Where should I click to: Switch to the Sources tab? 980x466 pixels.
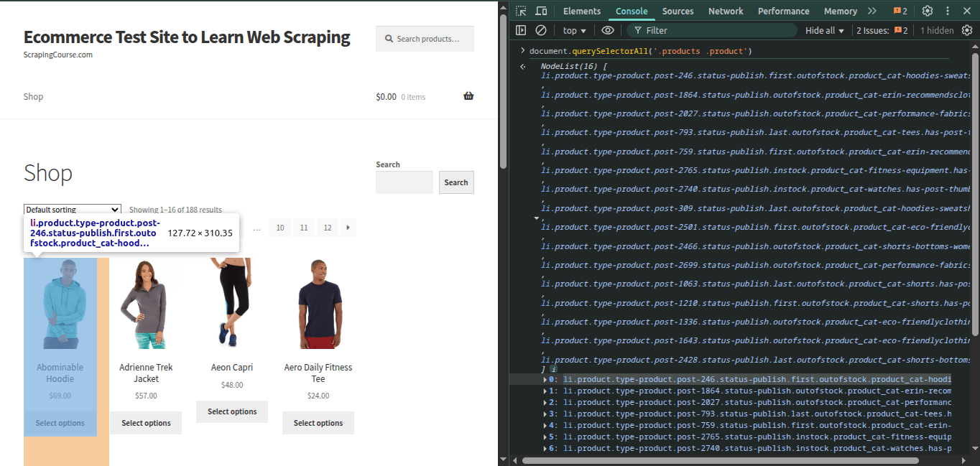coord(678,11)
